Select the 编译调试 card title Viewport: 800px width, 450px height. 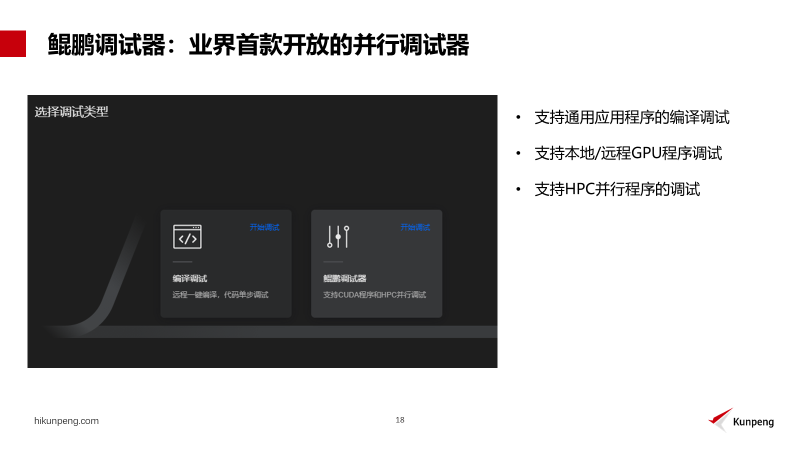[190, 278]
